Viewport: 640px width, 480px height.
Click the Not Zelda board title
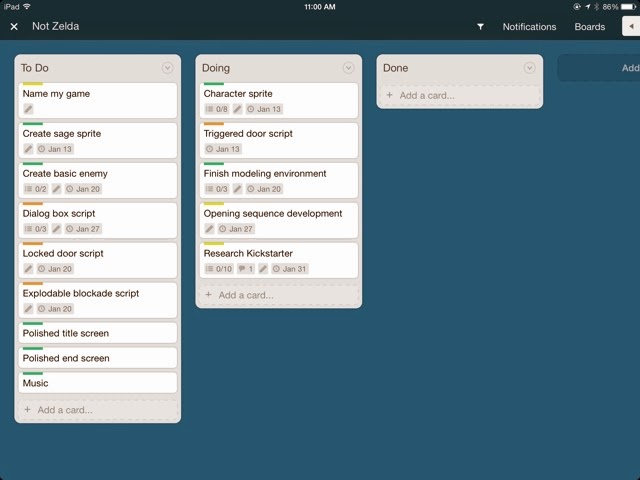[56, 26]
